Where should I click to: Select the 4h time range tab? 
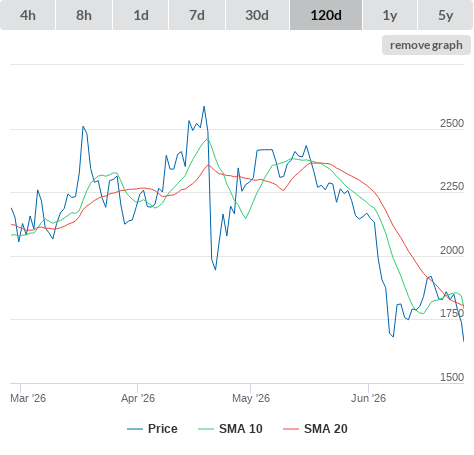point(28,15)
